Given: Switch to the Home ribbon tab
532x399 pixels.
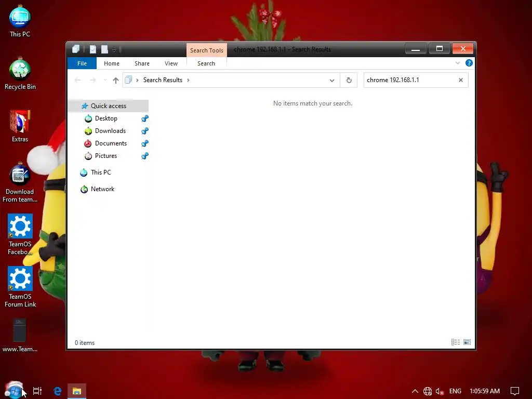Looking at the screenshot, I should point(112,63).
